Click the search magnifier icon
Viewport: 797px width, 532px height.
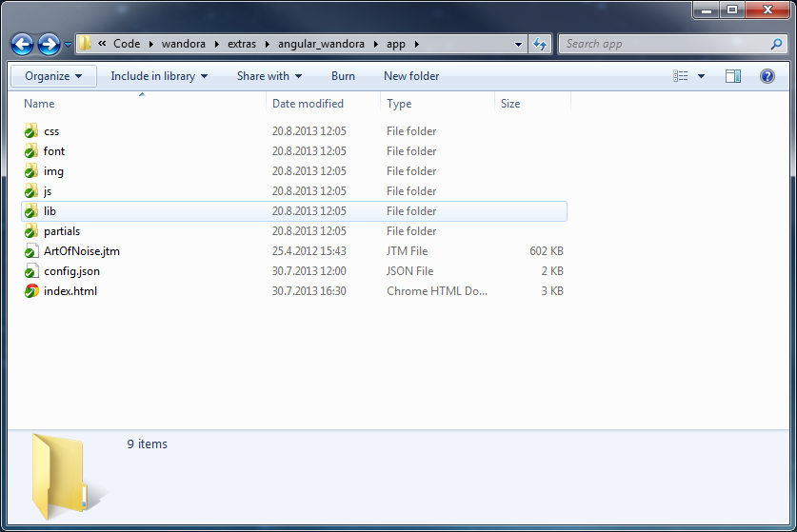[776, 44]
